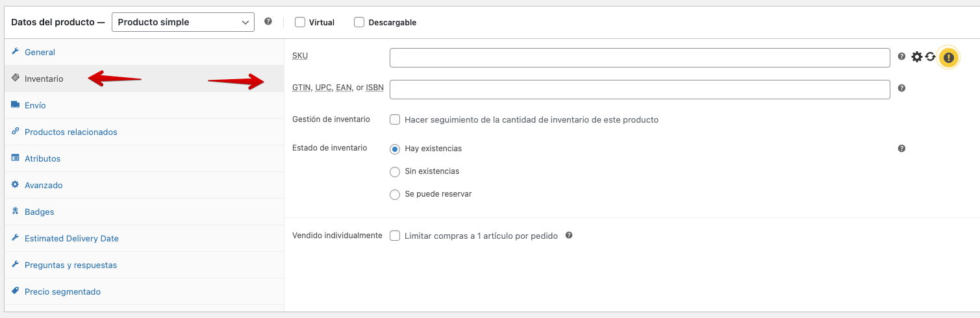The width and height of the screenshot is (980, 318).
Task: Enable inventory tracking checkbox
Action: point(395,119)
